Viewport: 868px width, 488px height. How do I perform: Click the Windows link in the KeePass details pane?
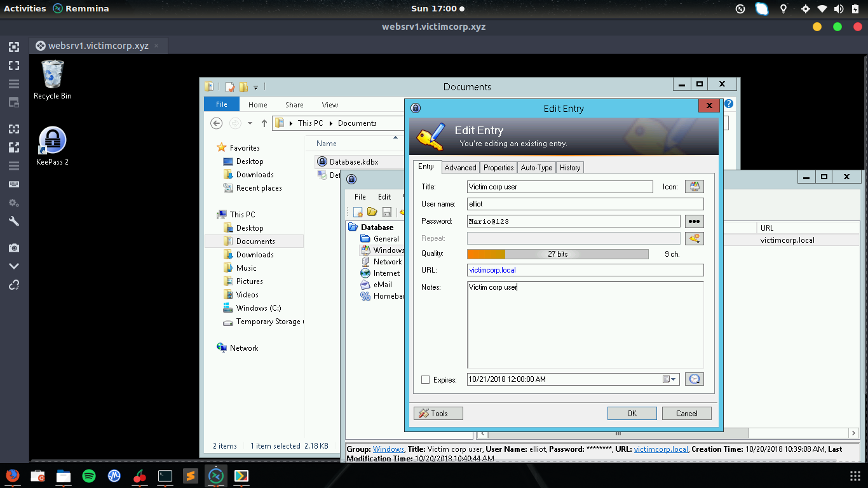tap(388, 449)
